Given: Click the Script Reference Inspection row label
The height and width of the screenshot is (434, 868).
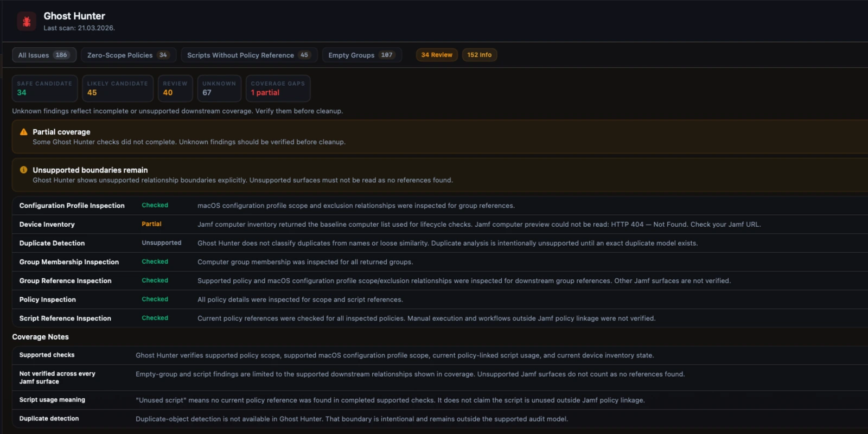Looking at the screenshot, I should click(65, 318).
